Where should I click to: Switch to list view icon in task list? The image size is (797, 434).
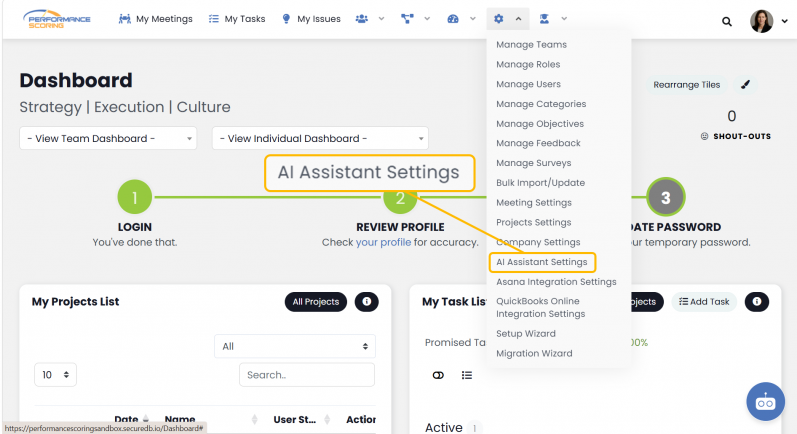tap(467, 376)
